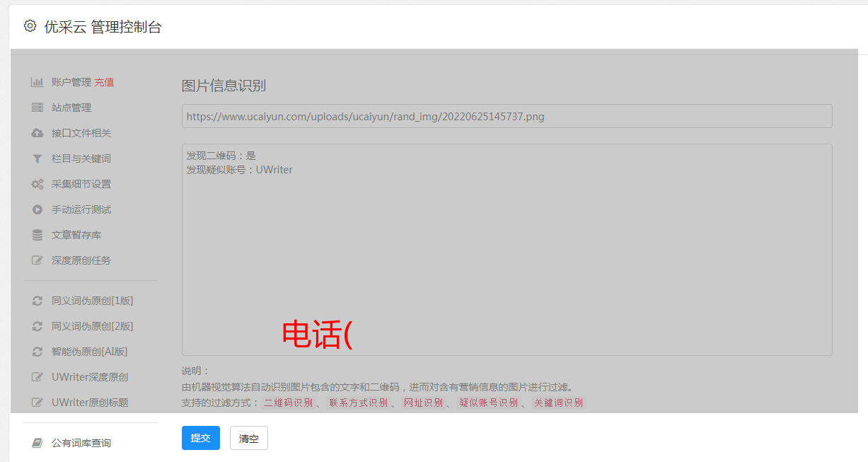Click the 清空 clear button
This screenshot has height=462, width=868.
(249, 438)
